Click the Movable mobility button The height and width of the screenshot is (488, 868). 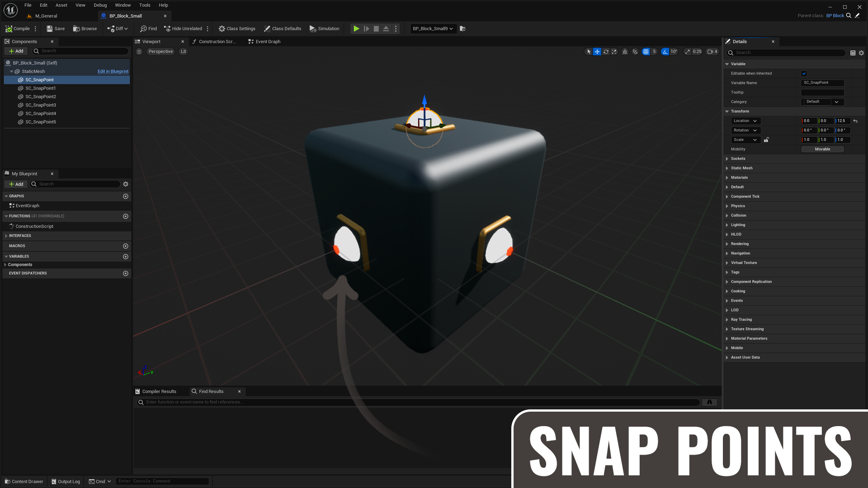coord(822,149)
